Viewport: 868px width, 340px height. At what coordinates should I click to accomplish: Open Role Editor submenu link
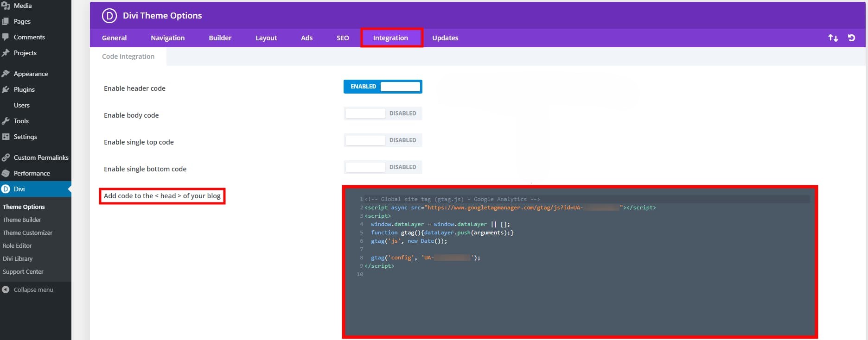pos(17,246)
